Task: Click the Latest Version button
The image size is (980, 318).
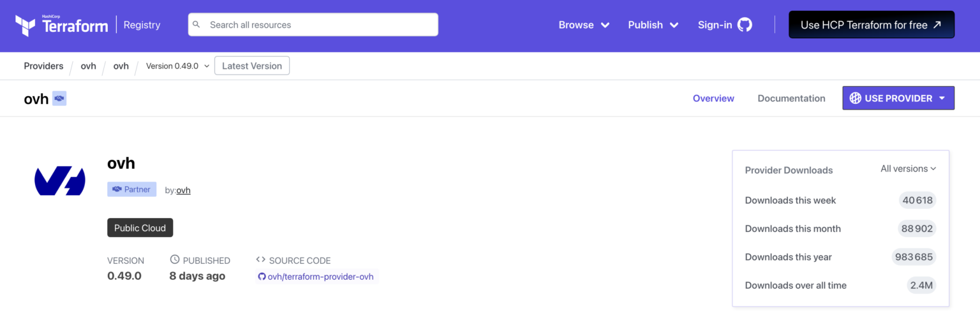Action: [252, 66]
